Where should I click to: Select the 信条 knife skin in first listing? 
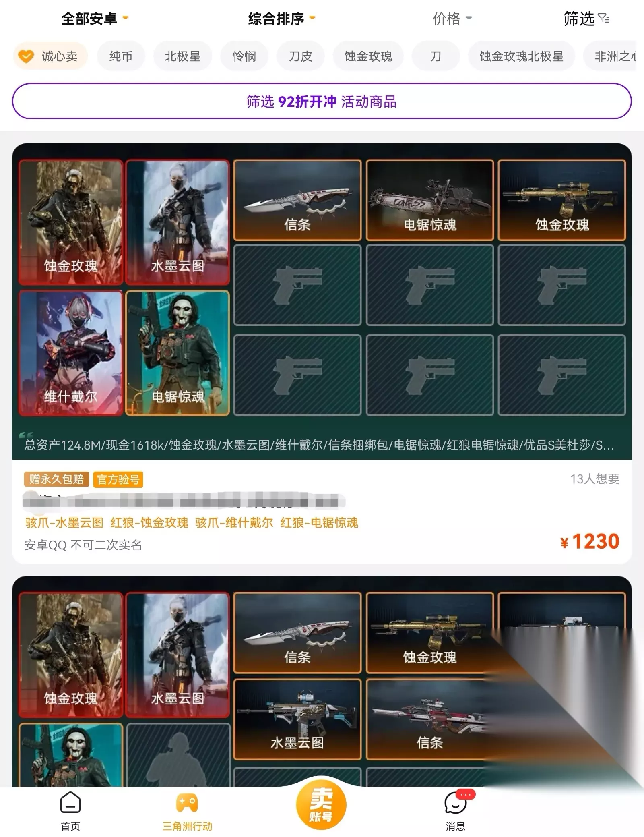[x=297, y=200]
